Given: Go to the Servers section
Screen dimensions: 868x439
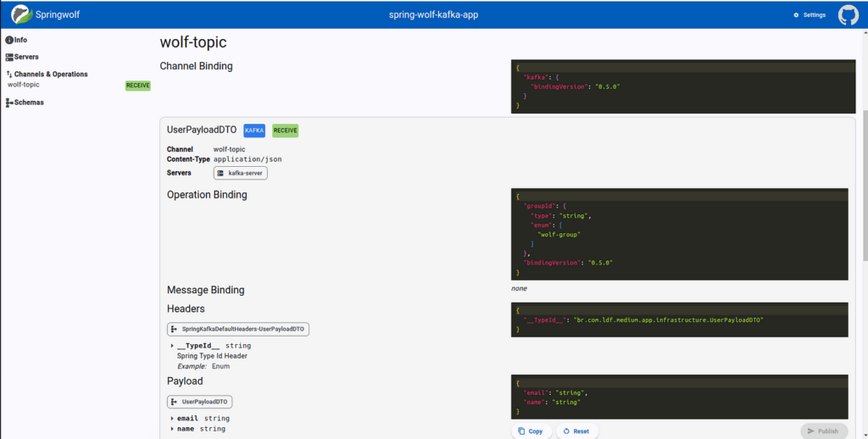Looking at the screenshot, I should pyautogui.click(x=26, y=57).
